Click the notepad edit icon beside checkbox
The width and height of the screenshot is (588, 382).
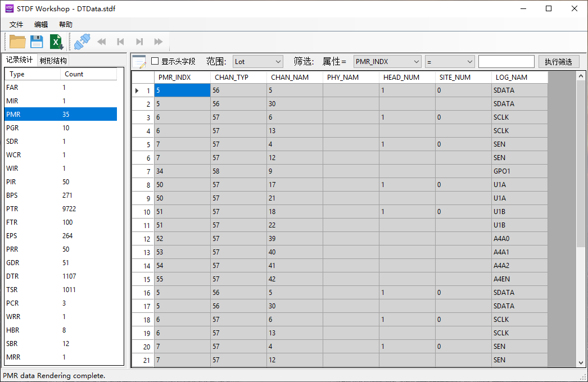[x=139, y=61]
